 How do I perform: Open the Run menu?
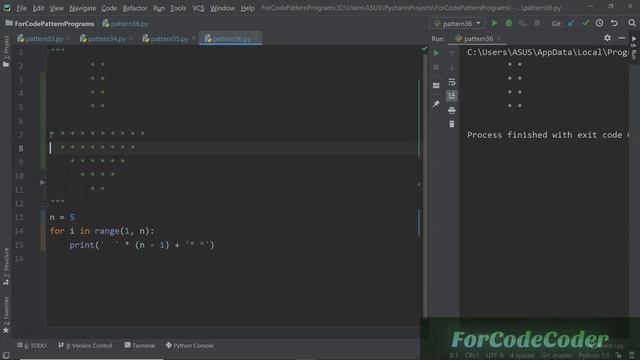click(159, 8)
